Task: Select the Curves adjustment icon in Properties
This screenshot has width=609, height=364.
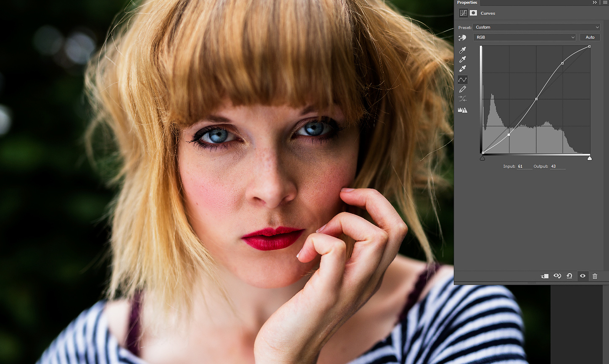Action: tap(463, 13)
